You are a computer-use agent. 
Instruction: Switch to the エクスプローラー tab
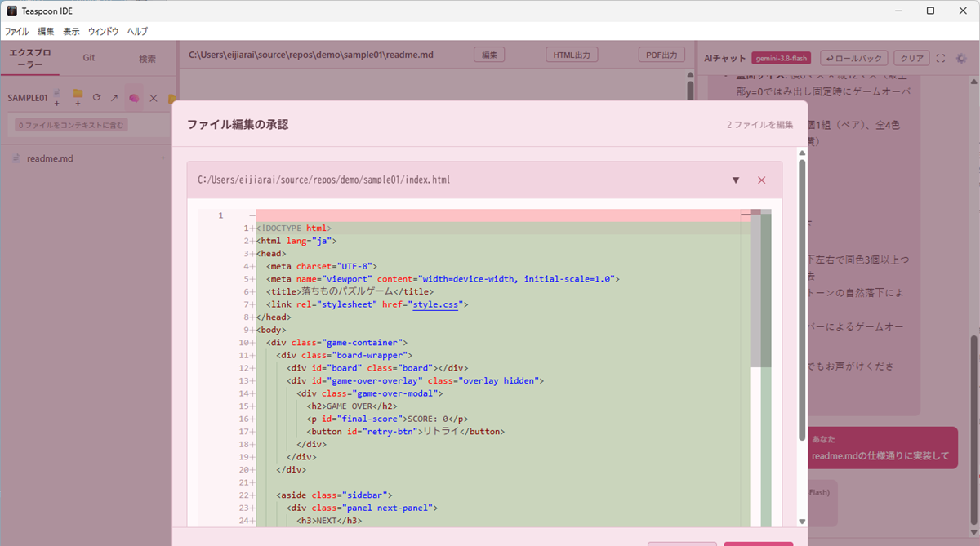click(29, 58)
